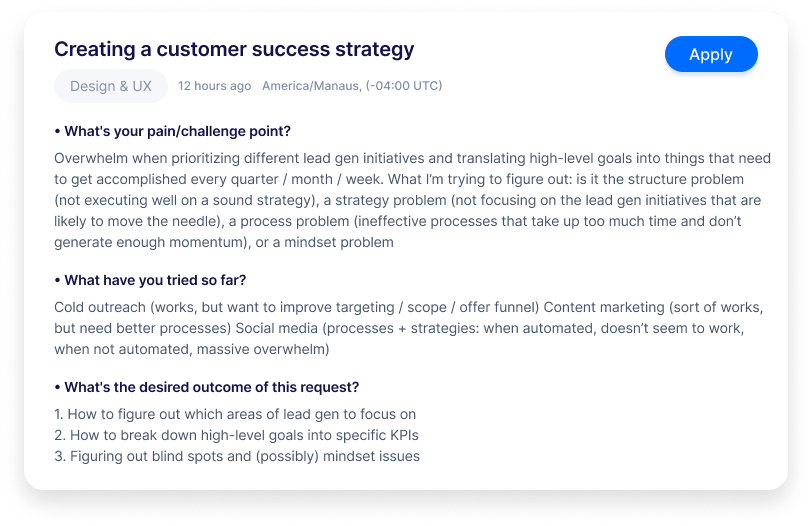Click the words Social media
This screenshot has width=812, height=526.
277,328
